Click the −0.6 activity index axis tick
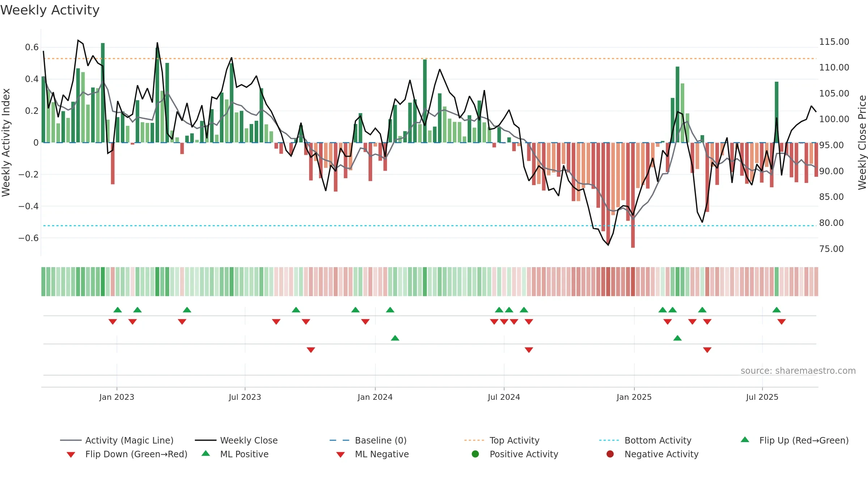868x488 pixels. pyautogui.click(x=29, y=238)
